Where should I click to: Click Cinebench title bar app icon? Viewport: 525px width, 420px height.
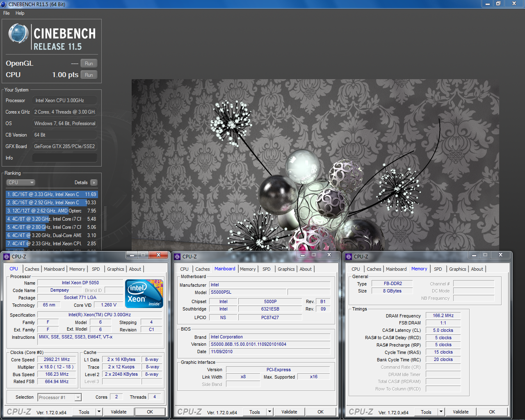pyautogui.click(x=4, y=4)
